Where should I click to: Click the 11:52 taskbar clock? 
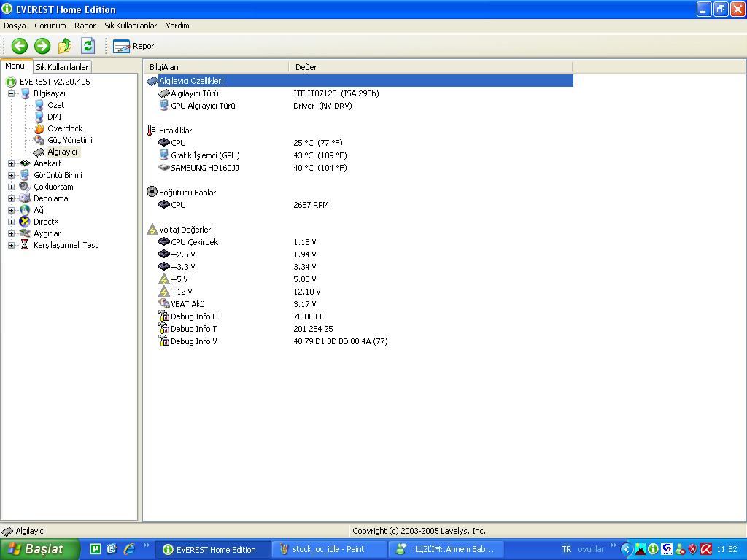(727, 549)
